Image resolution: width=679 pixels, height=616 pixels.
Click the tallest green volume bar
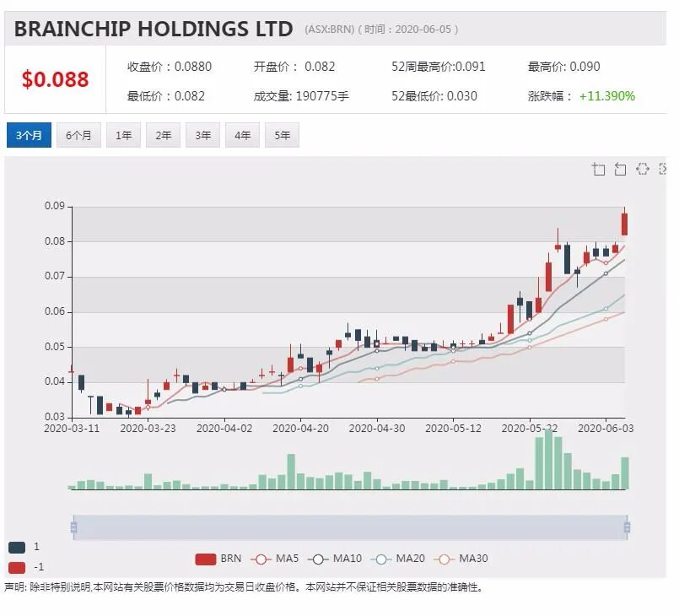[548, 460]
